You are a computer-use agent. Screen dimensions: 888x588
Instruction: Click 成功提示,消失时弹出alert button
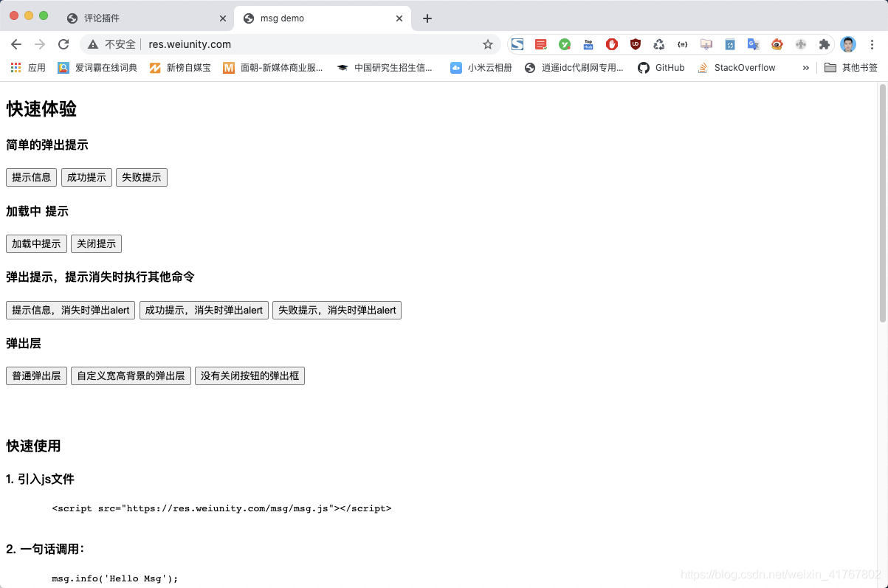204,310
